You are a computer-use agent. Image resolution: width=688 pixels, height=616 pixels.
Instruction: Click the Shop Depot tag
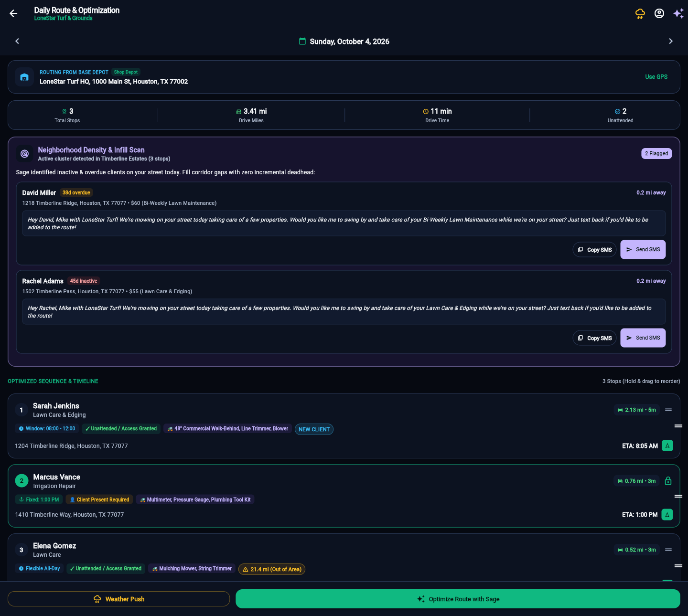(x=126, y=72)
